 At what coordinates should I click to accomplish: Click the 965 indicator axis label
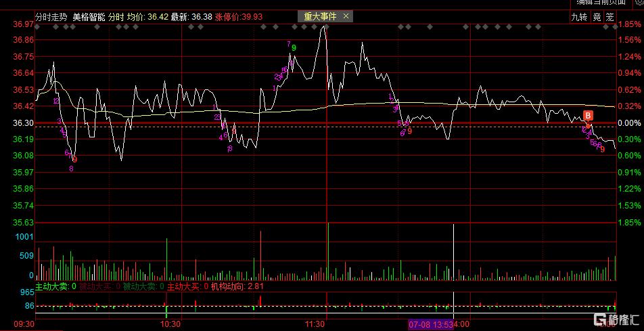tap(26, 293)
